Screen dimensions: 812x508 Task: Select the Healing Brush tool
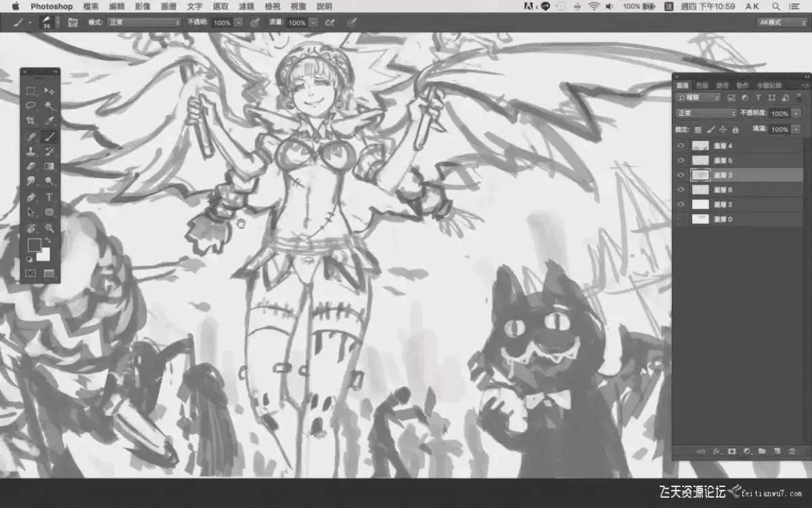31,136
